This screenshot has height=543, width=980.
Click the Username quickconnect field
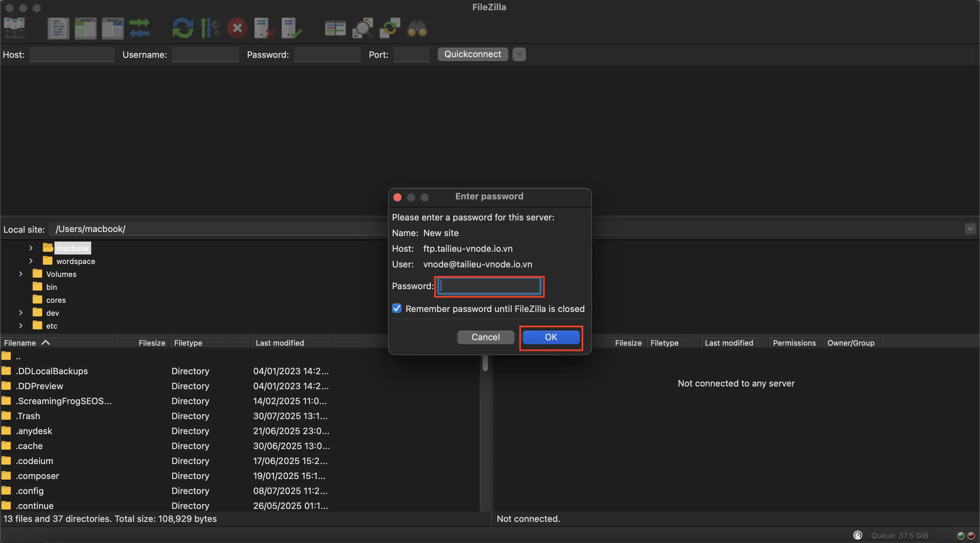pos(206,54)
